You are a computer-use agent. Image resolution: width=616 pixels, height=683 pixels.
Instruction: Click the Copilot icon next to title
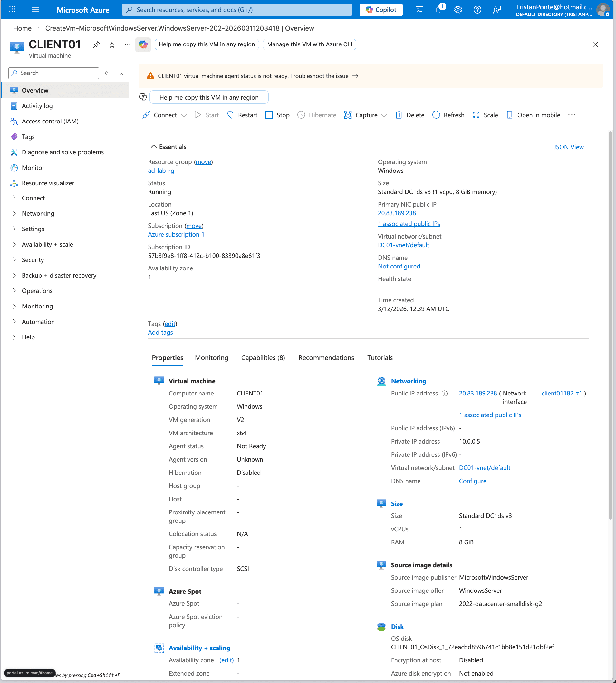click(x=143, y=44)
